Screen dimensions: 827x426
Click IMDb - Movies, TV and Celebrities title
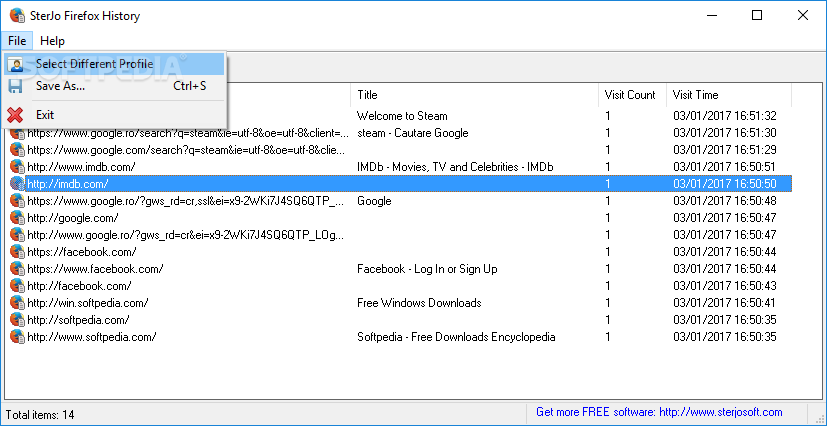455,167
